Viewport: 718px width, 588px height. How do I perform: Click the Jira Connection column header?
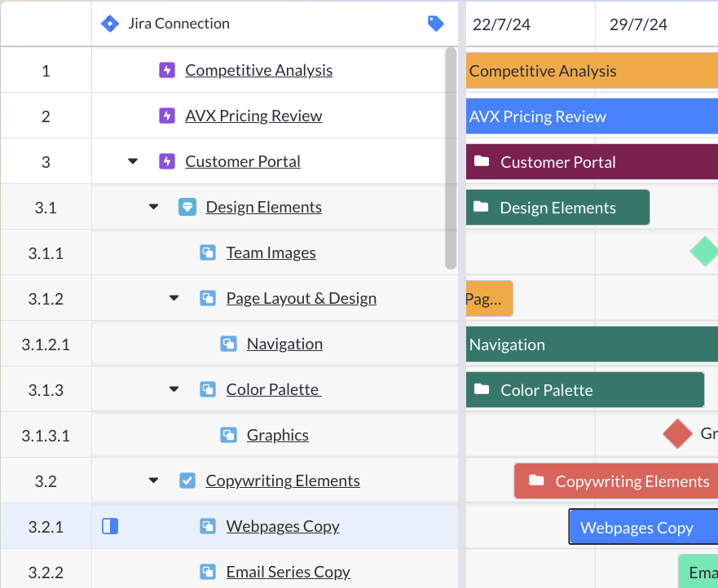[x=275, y=24]
